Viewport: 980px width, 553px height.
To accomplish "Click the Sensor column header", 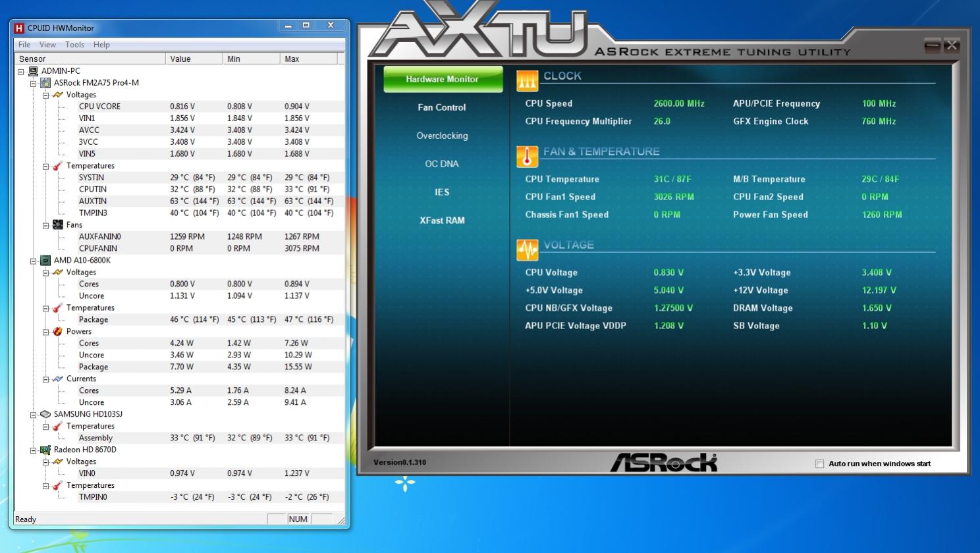I will pyautogui.click(x=90, y=59).
